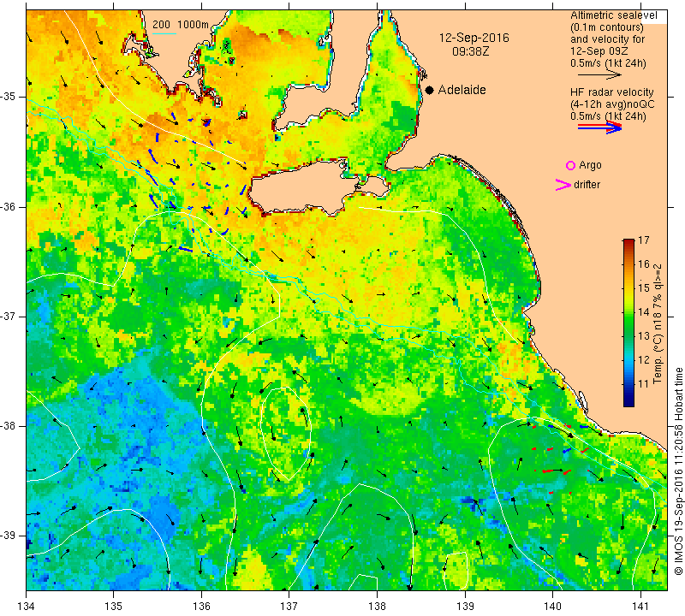Click the 138 longitude axis label

[x=377, y=607]
